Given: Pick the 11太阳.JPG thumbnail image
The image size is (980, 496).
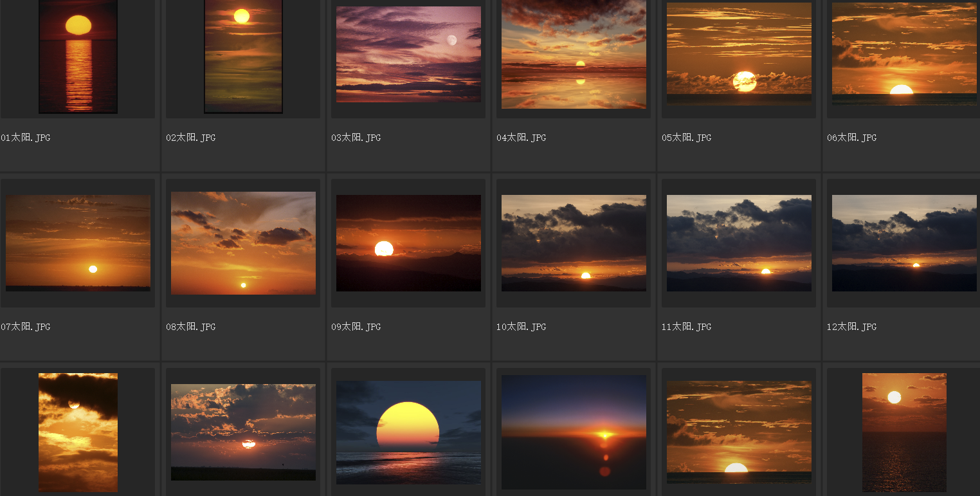Looking at the screenshot, I should coord(739,243).
